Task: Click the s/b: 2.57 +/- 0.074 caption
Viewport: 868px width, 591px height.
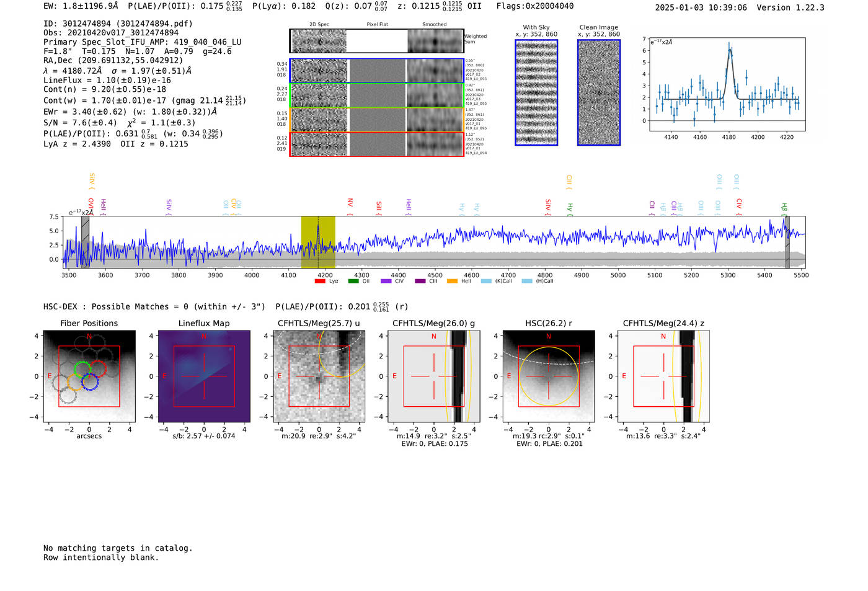Action: [204, 436]
